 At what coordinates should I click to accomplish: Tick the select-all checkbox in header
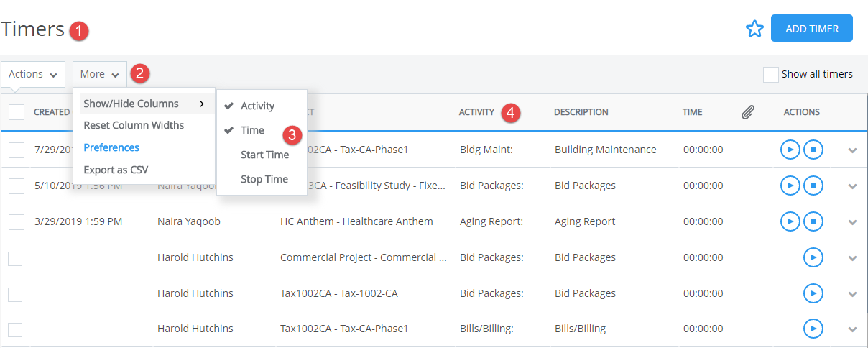click(17, 112)
